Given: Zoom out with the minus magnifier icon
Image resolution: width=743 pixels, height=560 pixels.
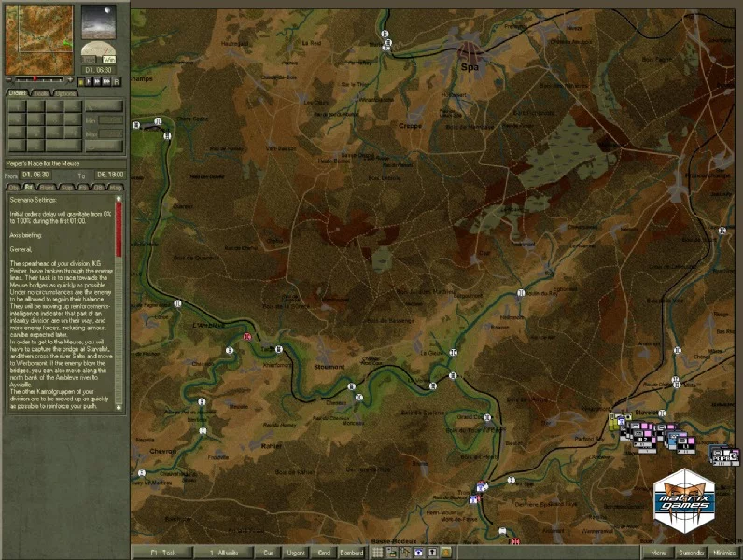Looking at the screenshot, I should 8,79.
